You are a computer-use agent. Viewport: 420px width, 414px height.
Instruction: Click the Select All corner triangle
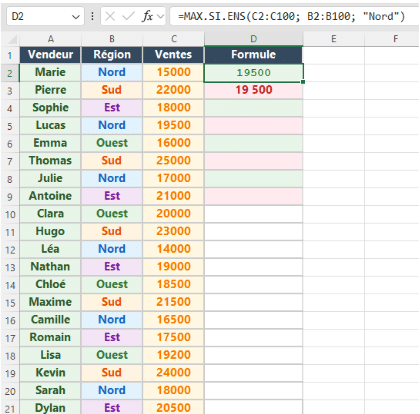(x=13, y=40)
